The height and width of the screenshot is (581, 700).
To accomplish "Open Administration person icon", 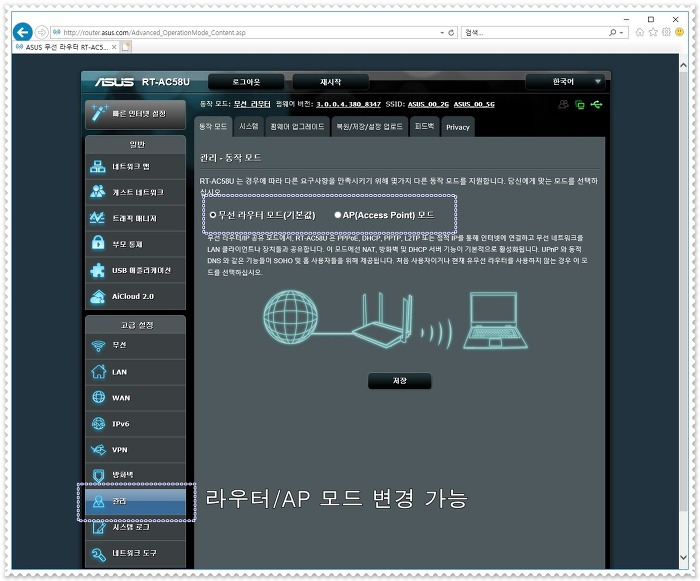I will [98, 501].
